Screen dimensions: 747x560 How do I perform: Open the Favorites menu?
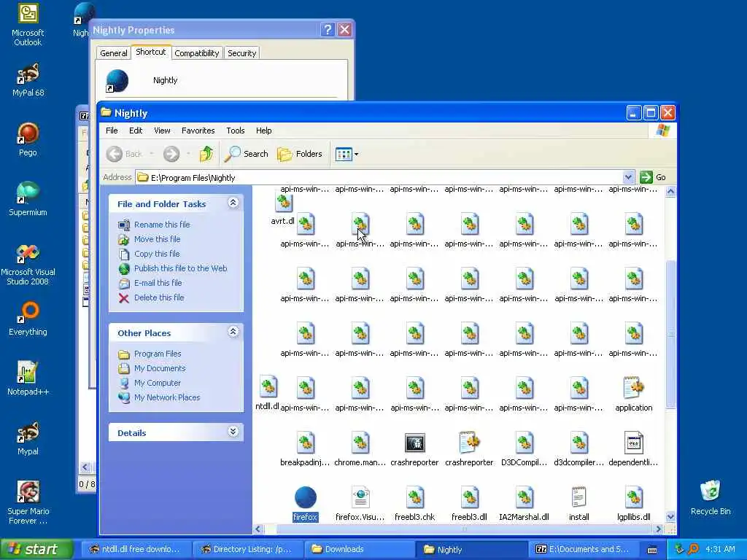pyautogui.click(x=198, y=131)
